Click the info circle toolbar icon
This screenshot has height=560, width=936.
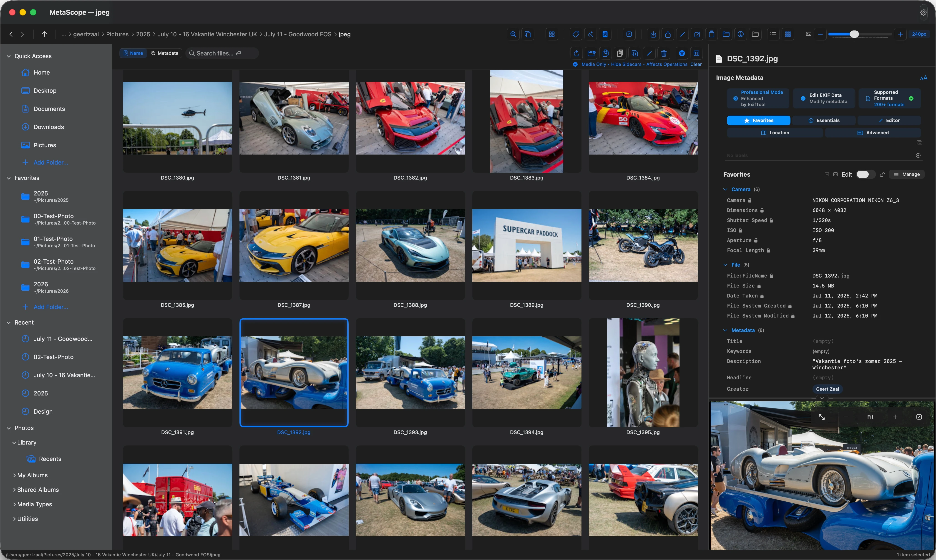point(741,34)
